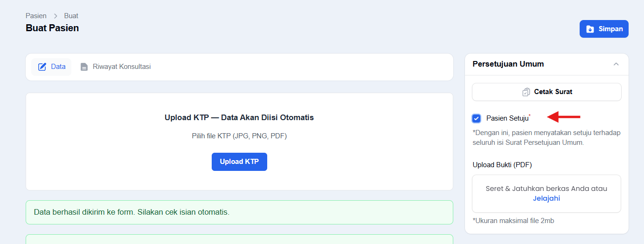This screenshot has width=644, height=244.
Task: Uncheck the Pasien Setuju checkbox
Action: (x=476, y=118)
